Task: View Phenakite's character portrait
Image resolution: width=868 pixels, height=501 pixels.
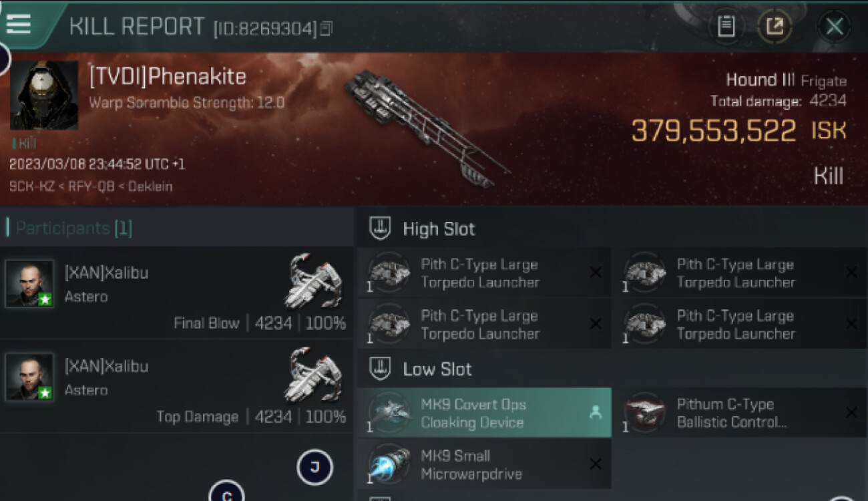Action: (x=44, y=96)
